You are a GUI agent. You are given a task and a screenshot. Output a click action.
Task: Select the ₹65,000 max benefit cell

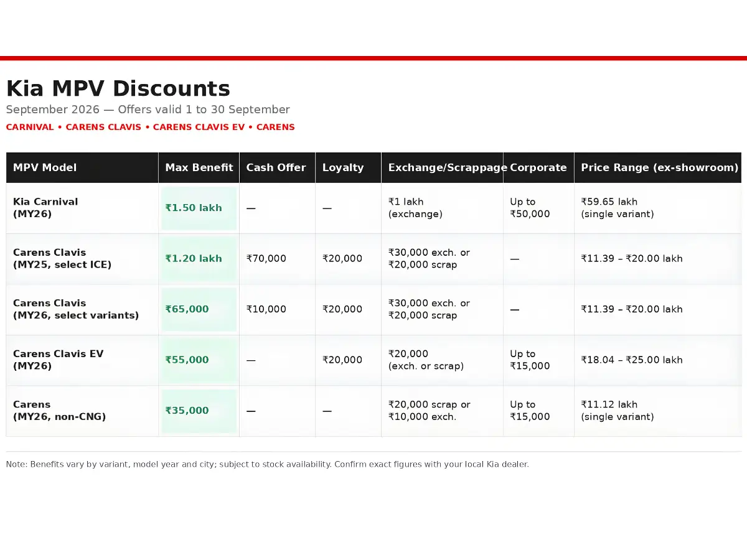click(x=199, y=309)
